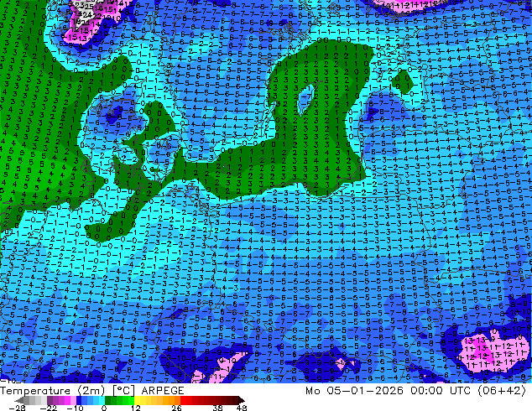Click the '38' legend value
Viewport: 532px width, 411px height.
coord(218,408)
